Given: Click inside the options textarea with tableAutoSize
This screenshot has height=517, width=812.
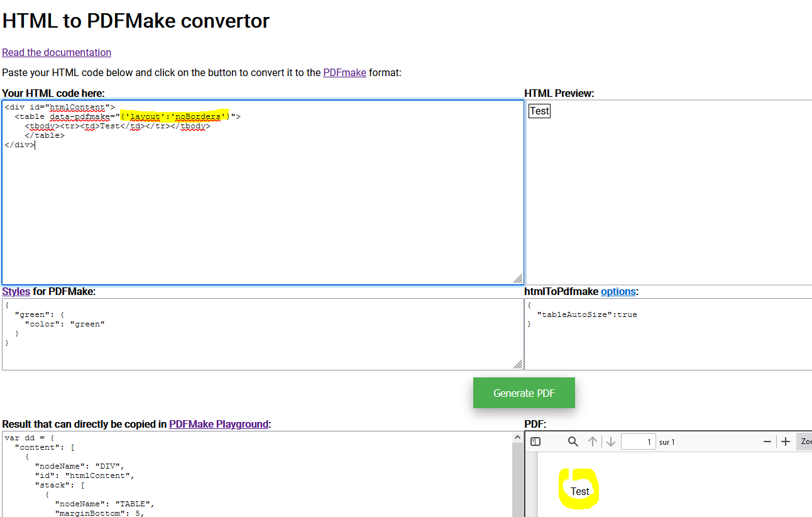Looking at the screenshot, I should point(668,334).
